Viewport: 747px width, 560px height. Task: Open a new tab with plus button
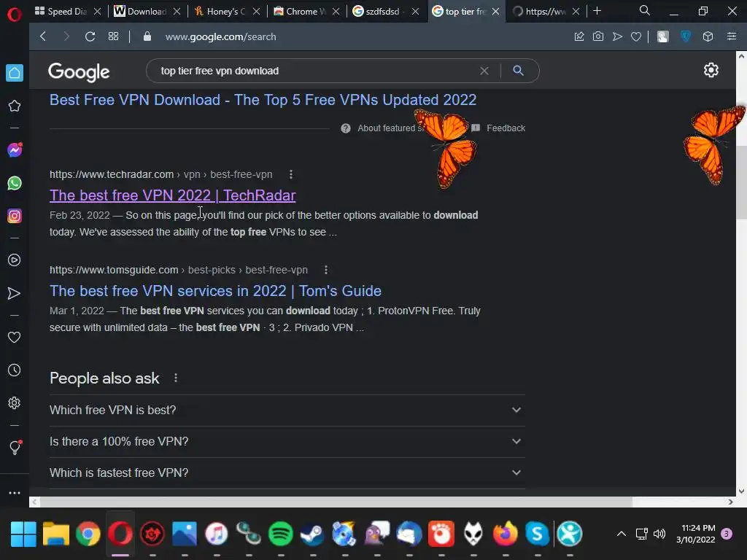597,11
